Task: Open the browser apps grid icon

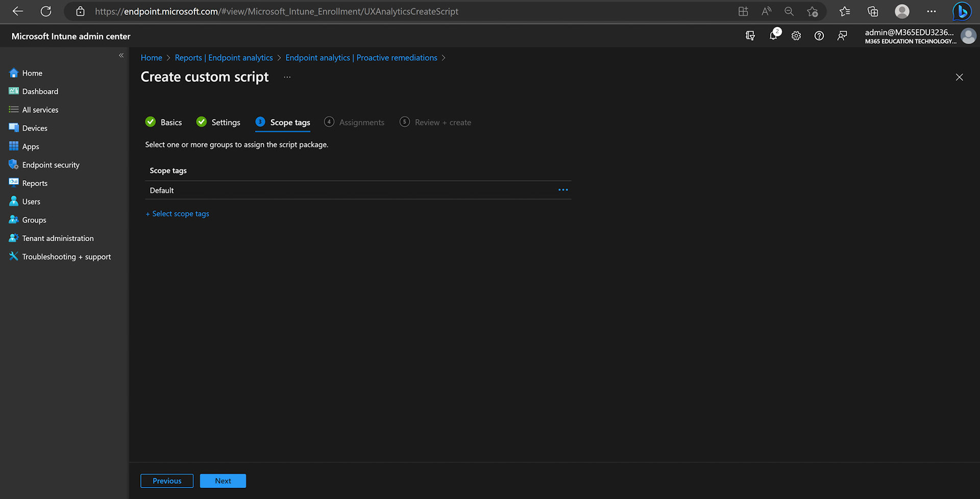Action: pos(743,11)
